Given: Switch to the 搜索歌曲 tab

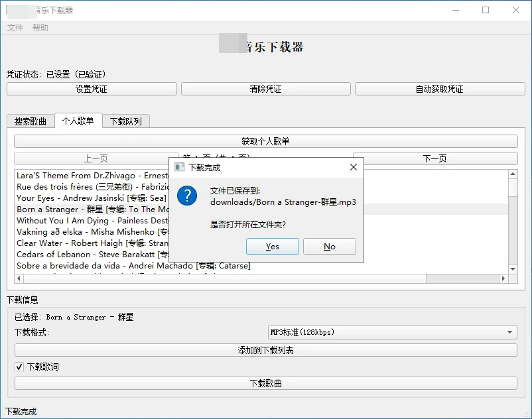Looking at the screenshot, I should 31,121.
